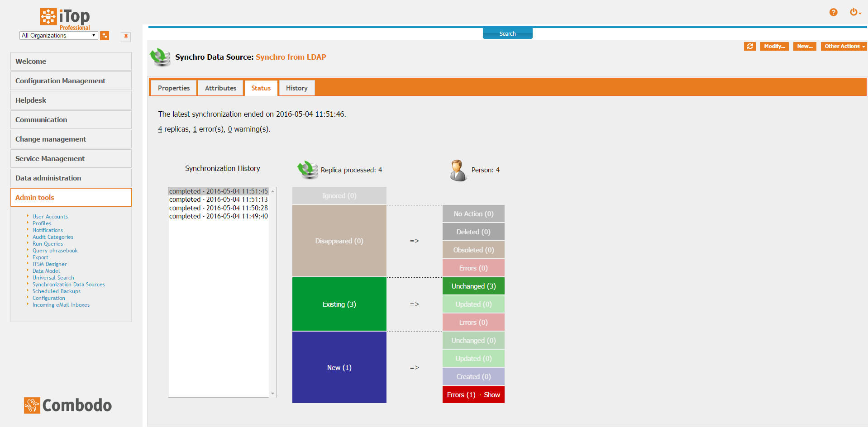Open Synchronization Data Sources link
868x427 pixels.
pos(69,285)
